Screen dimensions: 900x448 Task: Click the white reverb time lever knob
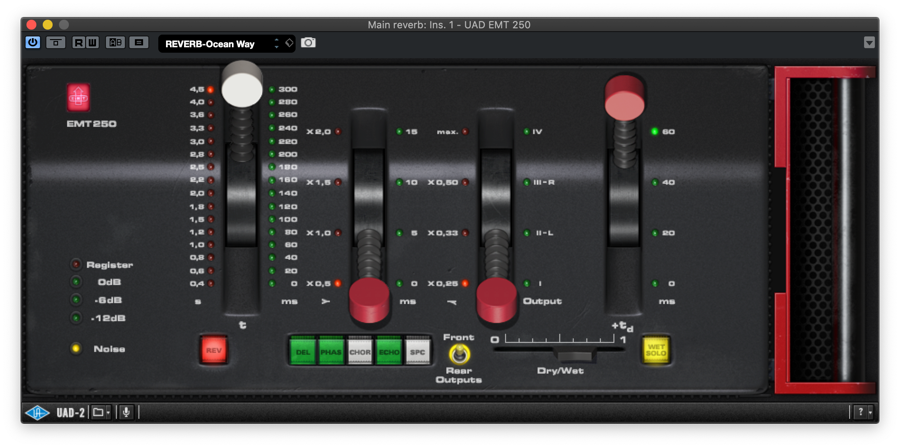(242, 84)
